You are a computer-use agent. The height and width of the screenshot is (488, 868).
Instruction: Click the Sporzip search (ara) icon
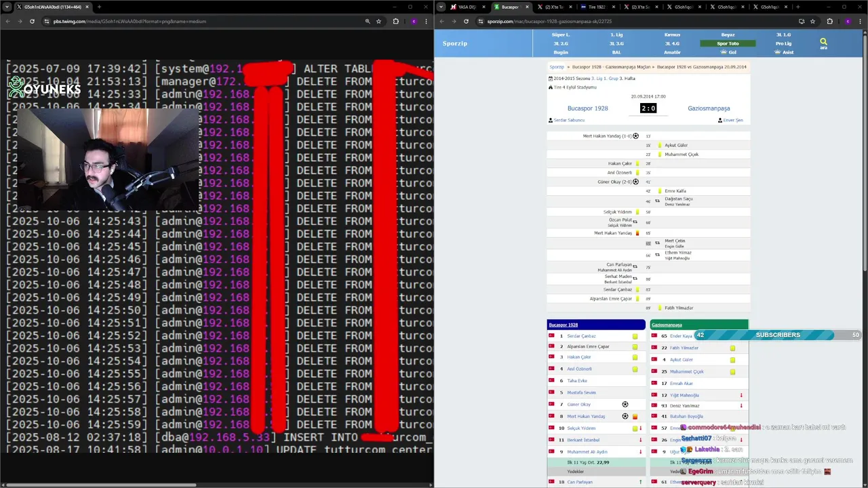pos(823,43)
